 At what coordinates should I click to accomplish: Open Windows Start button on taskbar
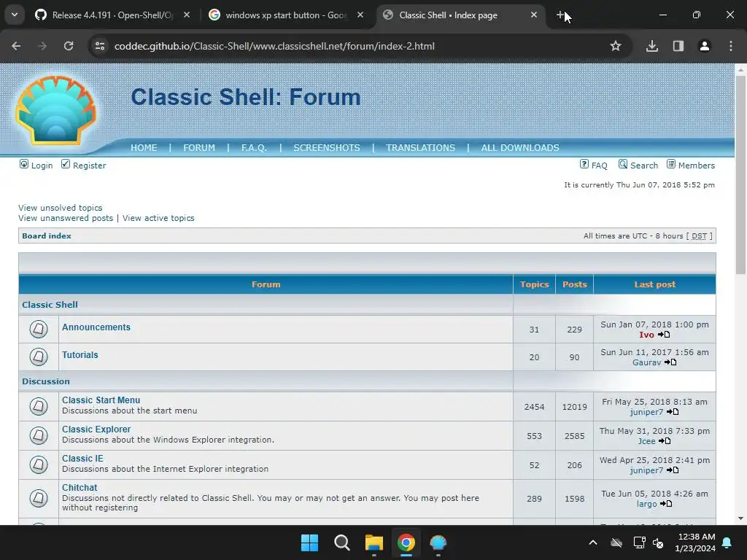click(x=309, y=542)
